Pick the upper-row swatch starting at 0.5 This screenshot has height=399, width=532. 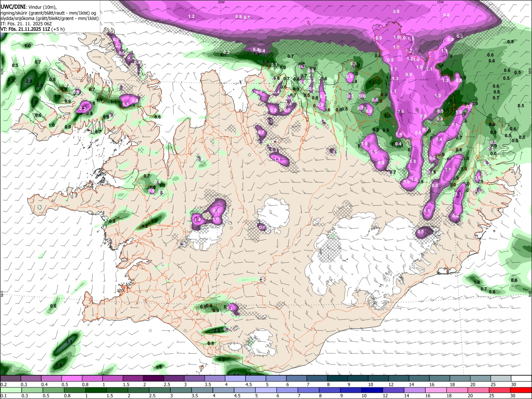[x=71, y=378]
